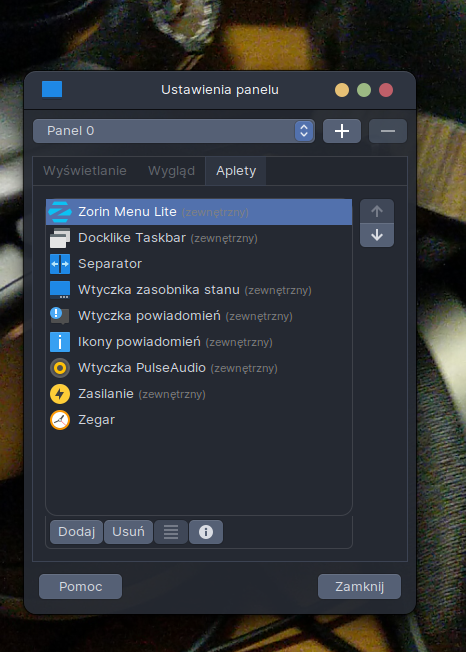Image resolution: width=466 pixels, height=652 pixels.
Task: Select the Docklike Taskbar applet icon
Action: pos(60,238)
